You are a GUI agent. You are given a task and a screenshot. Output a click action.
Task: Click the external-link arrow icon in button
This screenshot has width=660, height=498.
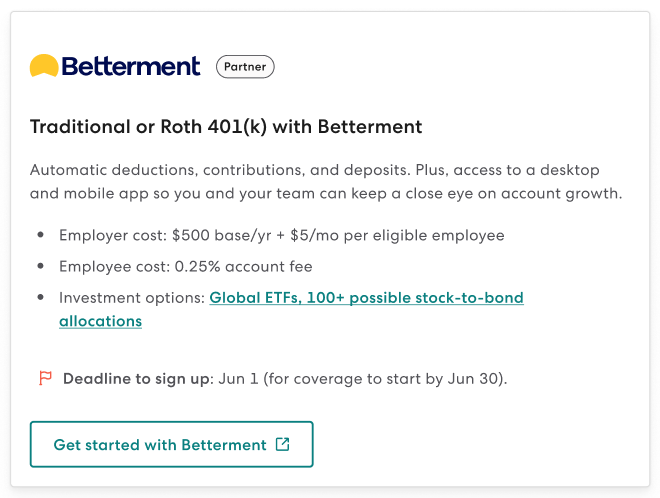click(282, 444)
